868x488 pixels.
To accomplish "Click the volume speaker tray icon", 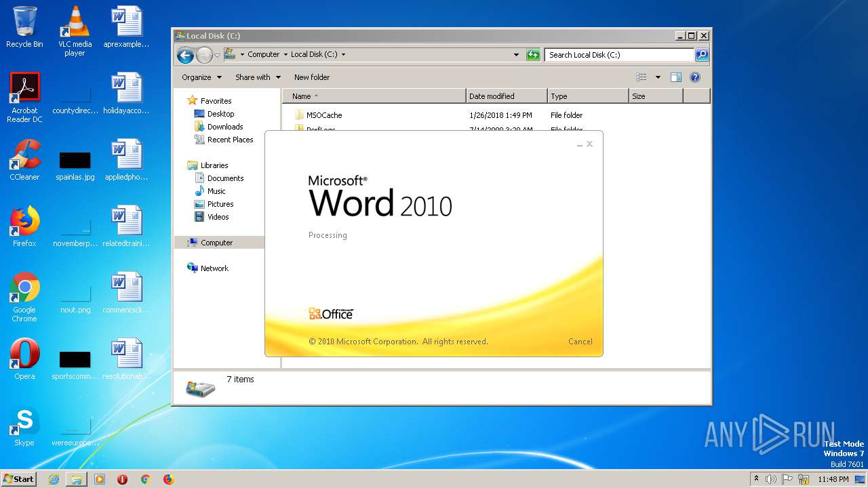I will (771, 479).
